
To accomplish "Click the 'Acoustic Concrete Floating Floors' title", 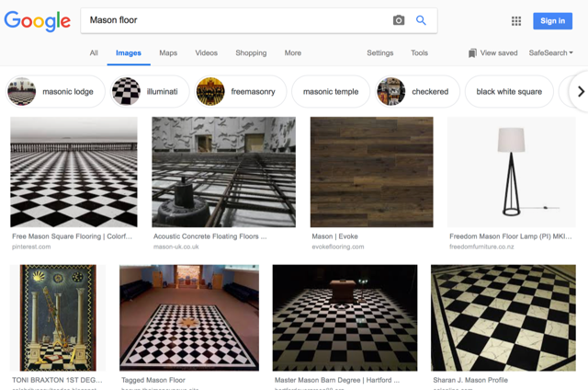I will coord(210,236).
